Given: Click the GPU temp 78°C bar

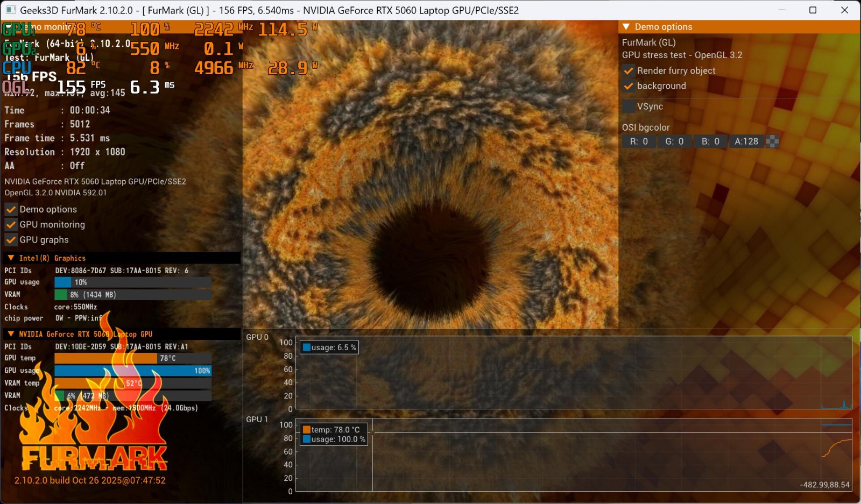Looking at the screenshot, I should (x=133, y=358).
